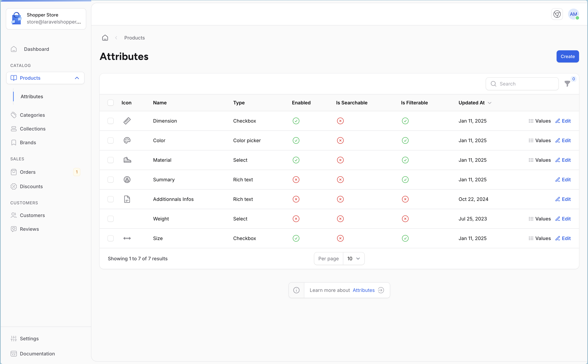The height and width of the screenshot is (364, 588).
Task: Click the palette icon for Color attribute
Action: tap(127, 140)
